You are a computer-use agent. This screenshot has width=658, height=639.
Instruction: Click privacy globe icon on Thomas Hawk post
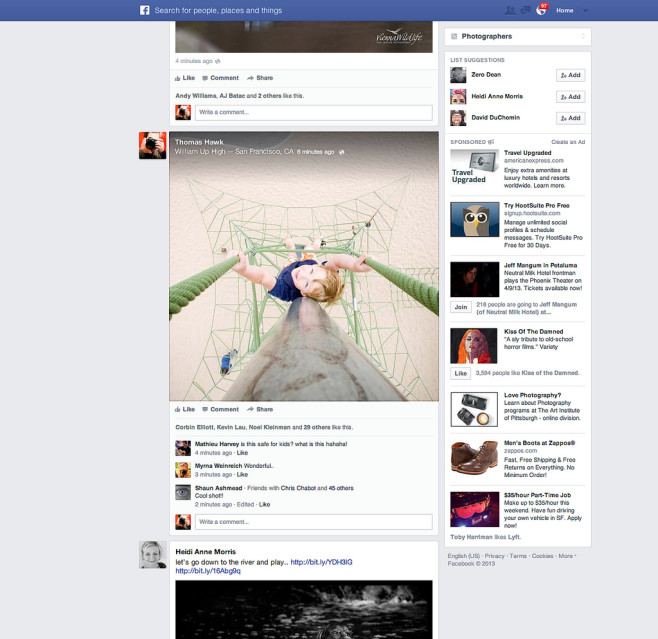[342, 152]
